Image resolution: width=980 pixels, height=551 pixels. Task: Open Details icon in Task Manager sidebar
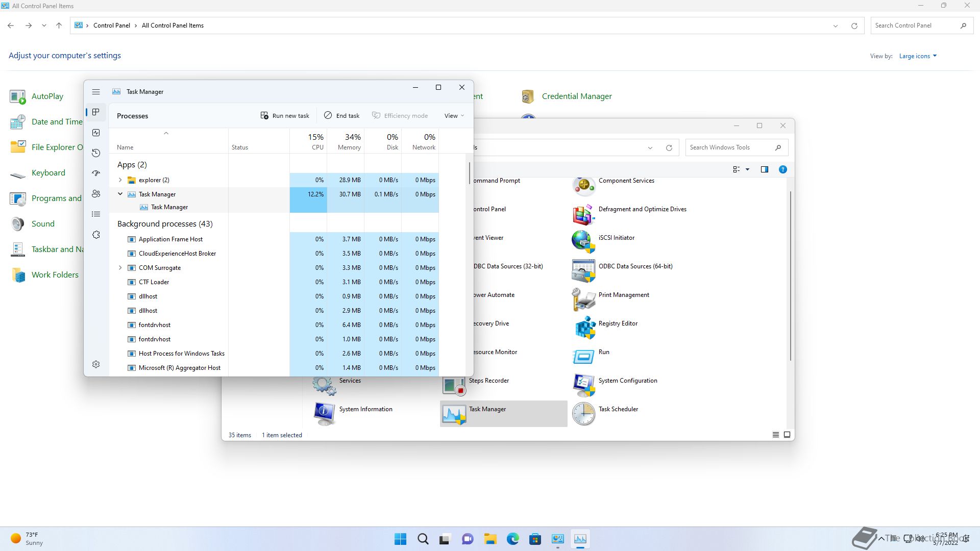pos(96,214)
